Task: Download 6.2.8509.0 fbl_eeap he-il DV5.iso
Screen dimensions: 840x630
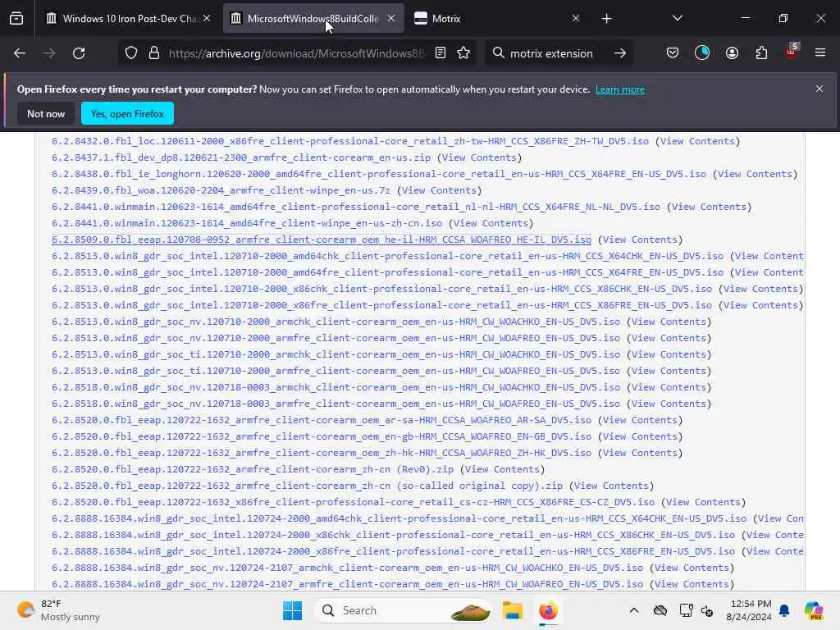Action: pyautogui.click(x=322, y=240)
